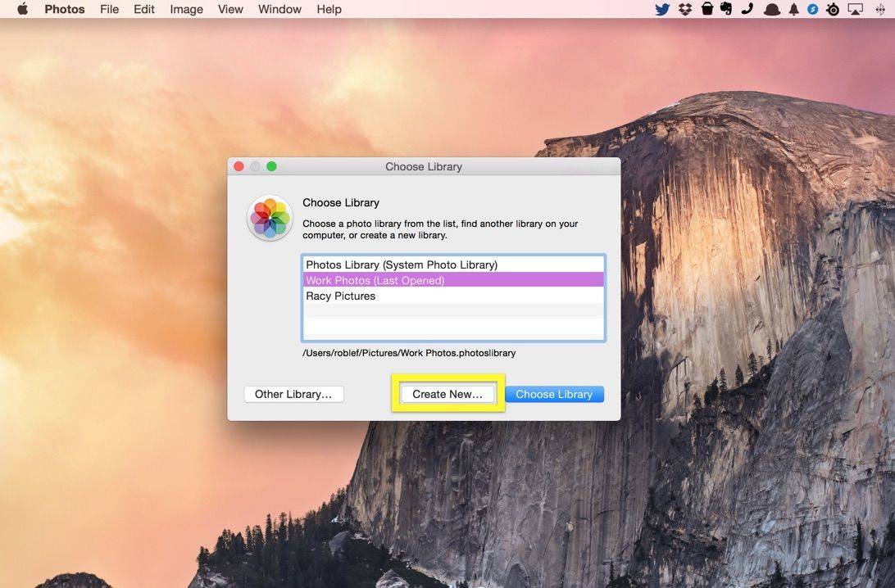Open the View menu
The width and height of the screenshot is (895, 588).
(230, 9)
